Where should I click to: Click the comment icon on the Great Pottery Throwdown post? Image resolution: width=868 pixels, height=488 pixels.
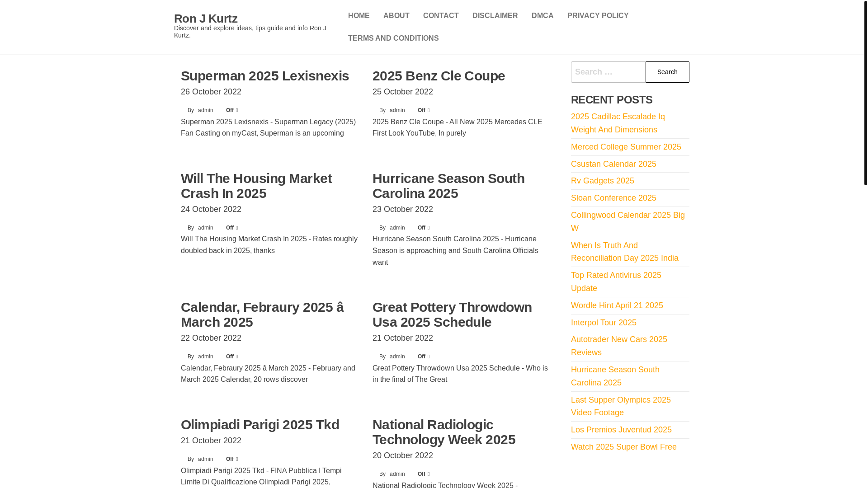click(428, 357)
